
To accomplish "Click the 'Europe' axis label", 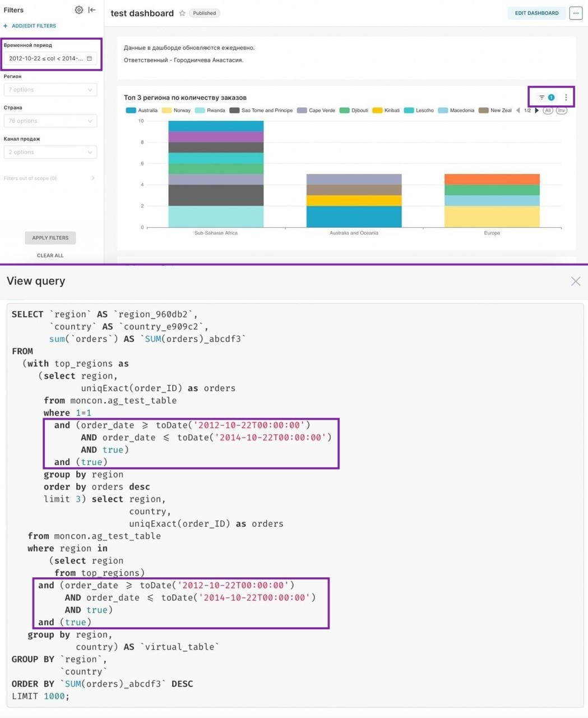I will coord(492,233).
